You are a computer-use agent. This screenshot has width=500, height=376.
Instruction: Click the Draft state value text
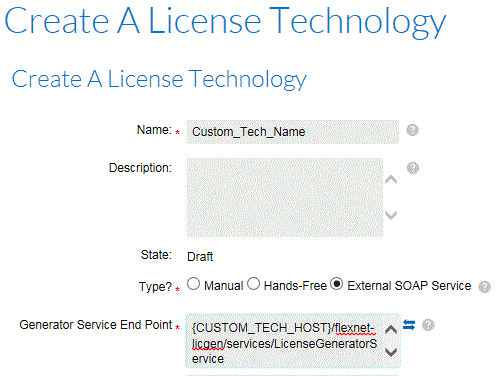tap(200, 257)
